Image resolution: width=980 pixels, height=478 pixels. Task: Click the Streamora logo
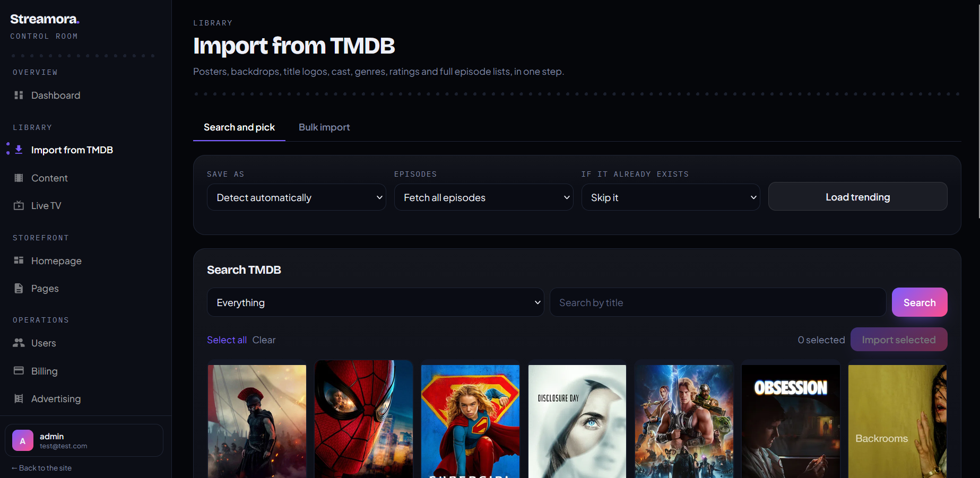pos(45,19)
